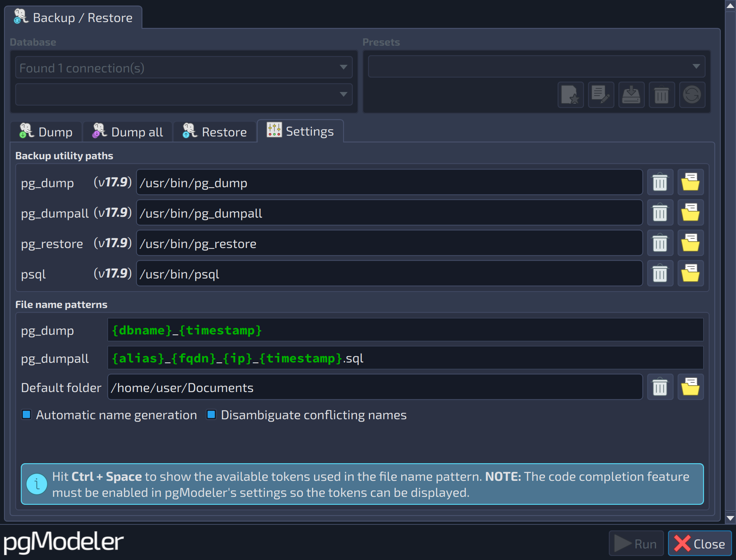
Task: Click the scrollbar up arrow
Action: click(x=730, y=5)
